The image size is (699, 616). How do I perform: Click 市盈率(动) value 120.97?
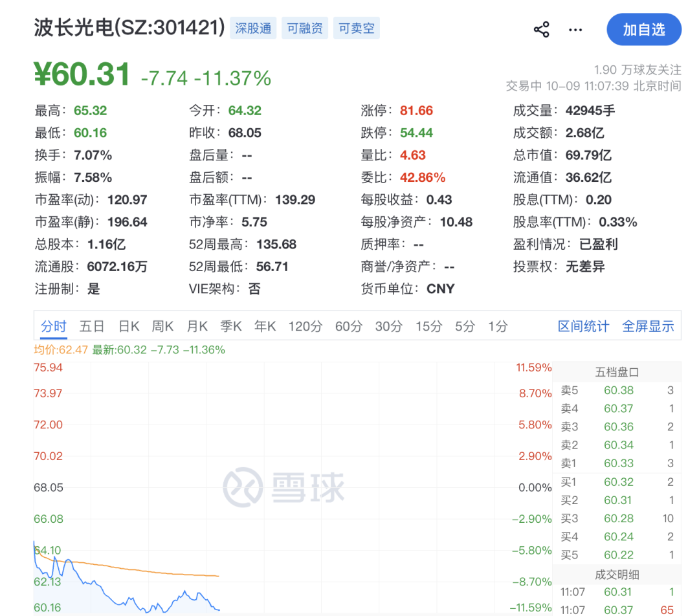pos(127,200)
